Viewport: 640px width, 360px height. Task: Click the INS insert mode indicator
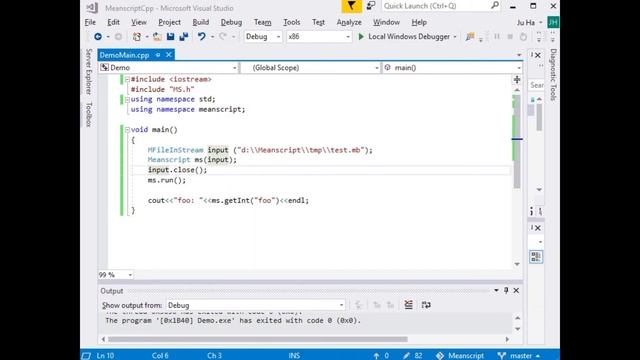294,356
